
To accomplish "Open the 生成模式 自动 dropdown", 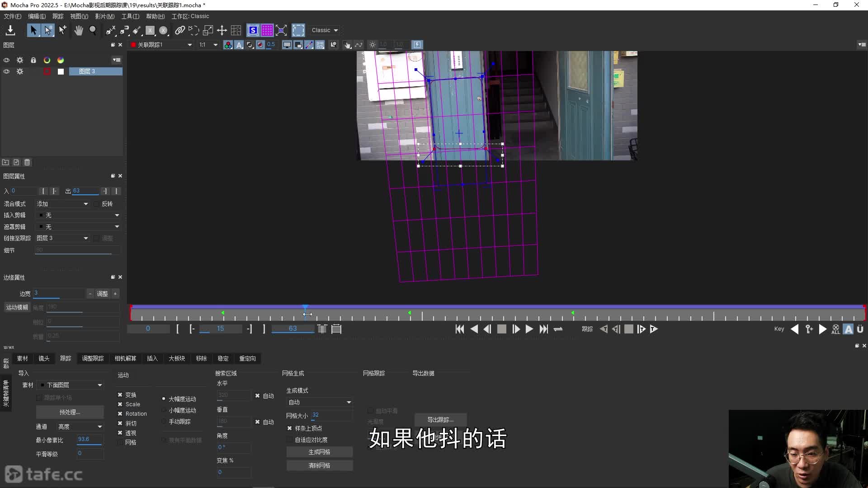I will pos(320,402).
